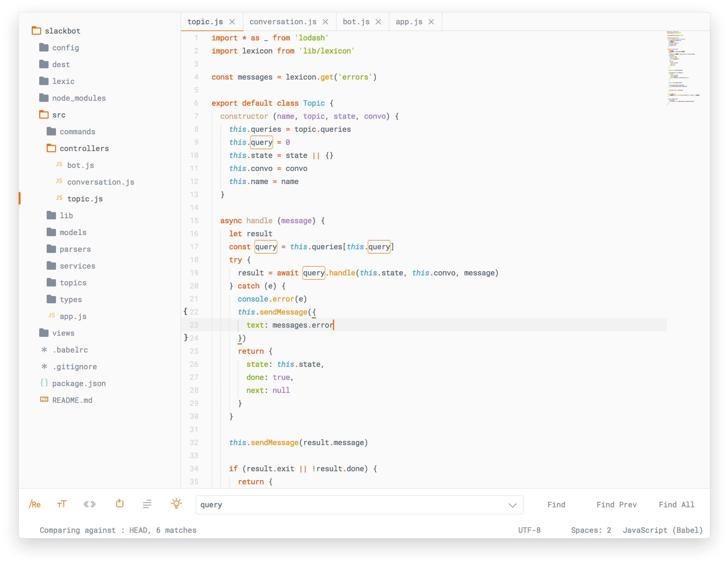The width and height of the screenshot is (728, 562).
Task: Collapse the controllers folder
Action: tap(51, 148)
